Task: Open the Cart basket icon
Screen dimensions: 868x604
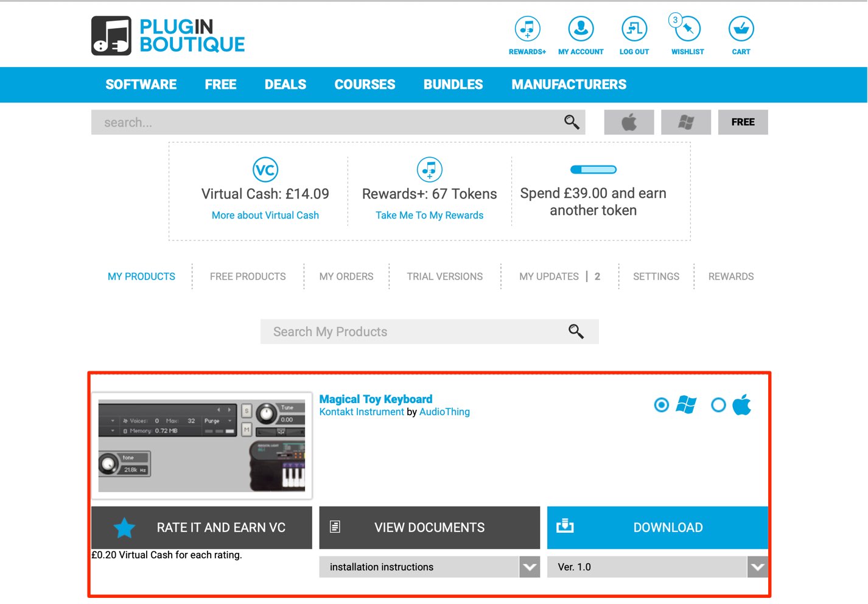Action: click(741, 29)
